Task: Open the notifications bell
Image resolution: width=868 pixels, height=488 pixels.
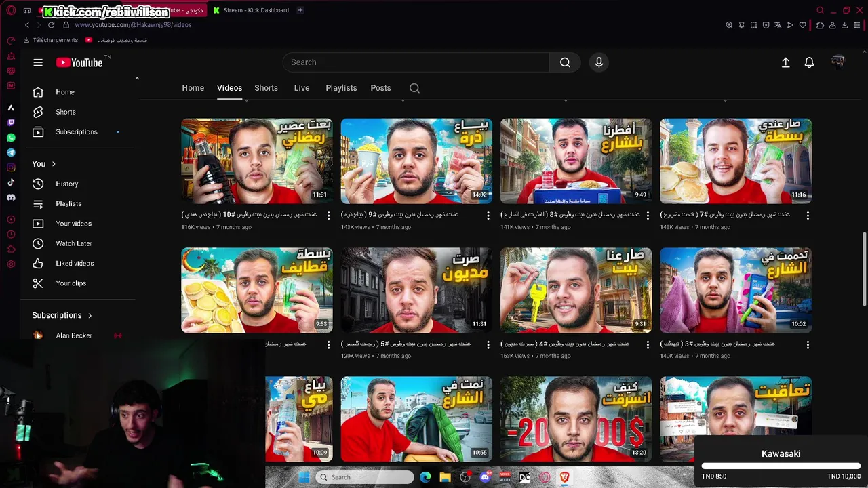Action: point(809,62)
